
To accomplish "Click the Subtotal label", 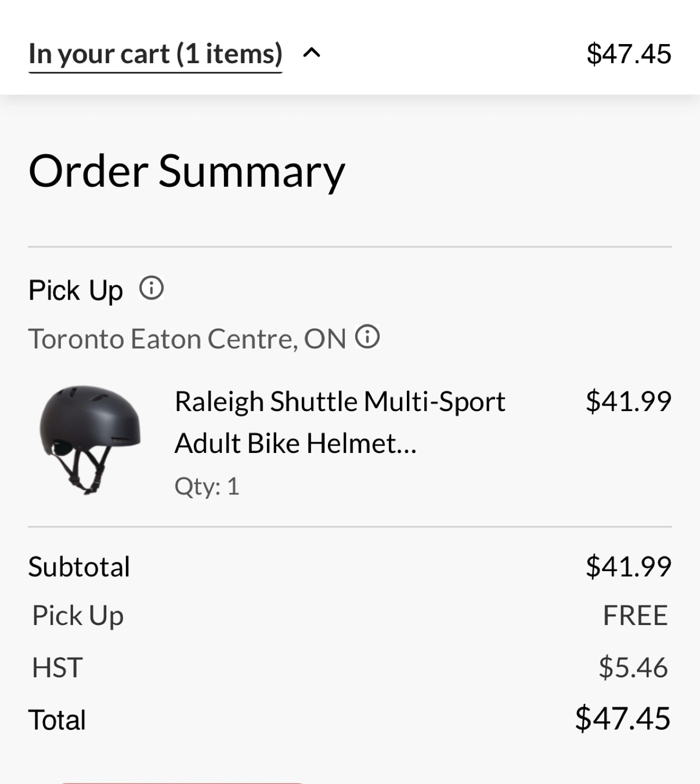I will [x=79, y=566].
